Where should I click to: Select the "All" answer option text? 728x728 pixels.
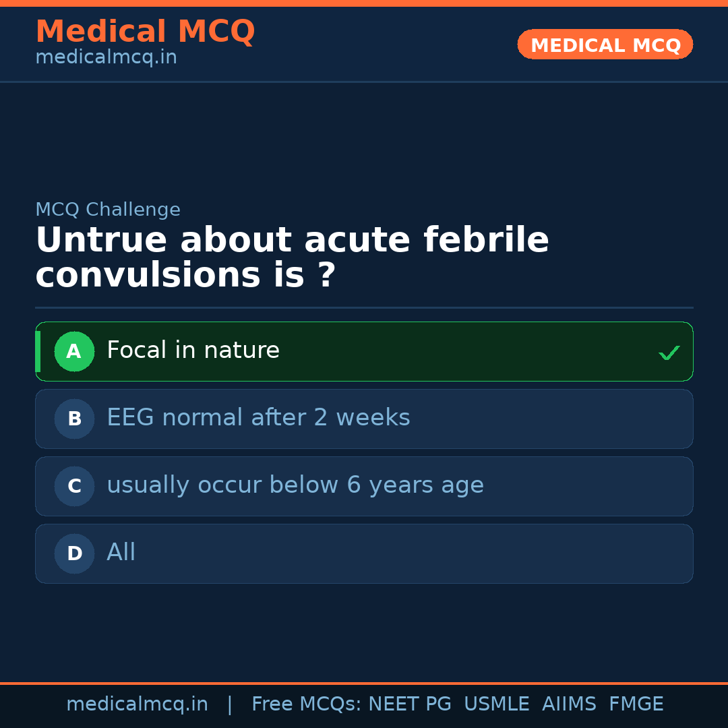point(121,553)
